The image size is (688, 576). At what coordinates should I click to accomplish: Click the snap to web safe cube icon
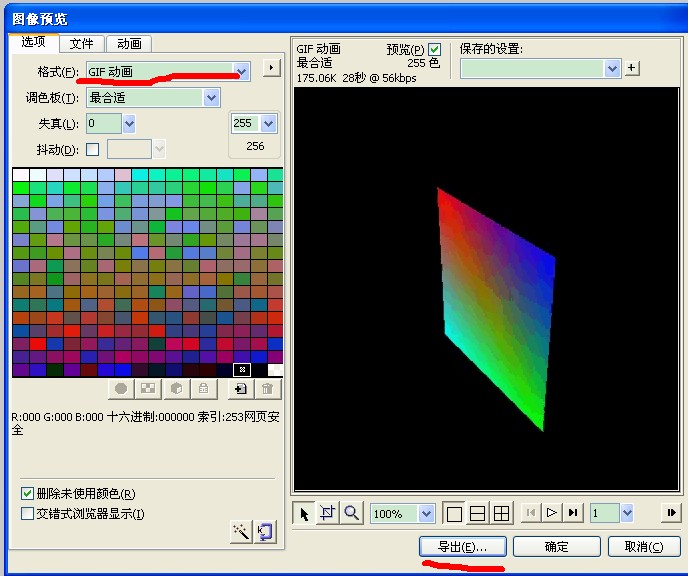coord(176,389)
